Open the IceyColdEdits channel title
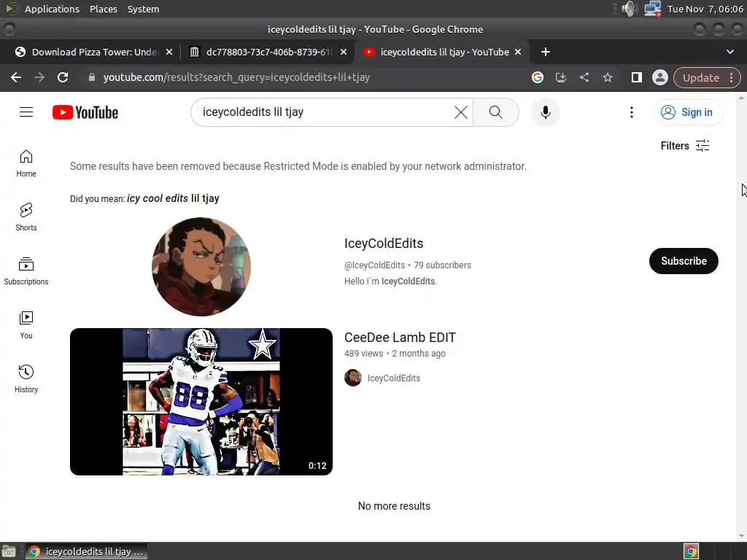747x560 pixels. coord(384,244)
